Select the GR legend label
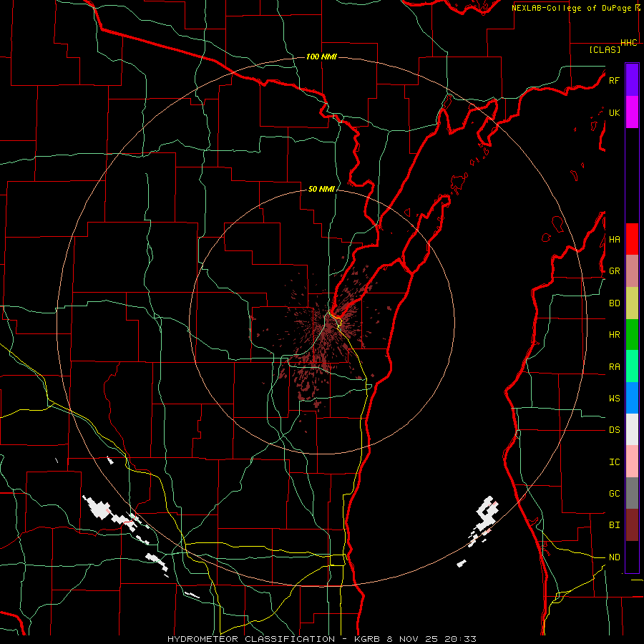Viewport: 644px width, 644px height. 614,271
